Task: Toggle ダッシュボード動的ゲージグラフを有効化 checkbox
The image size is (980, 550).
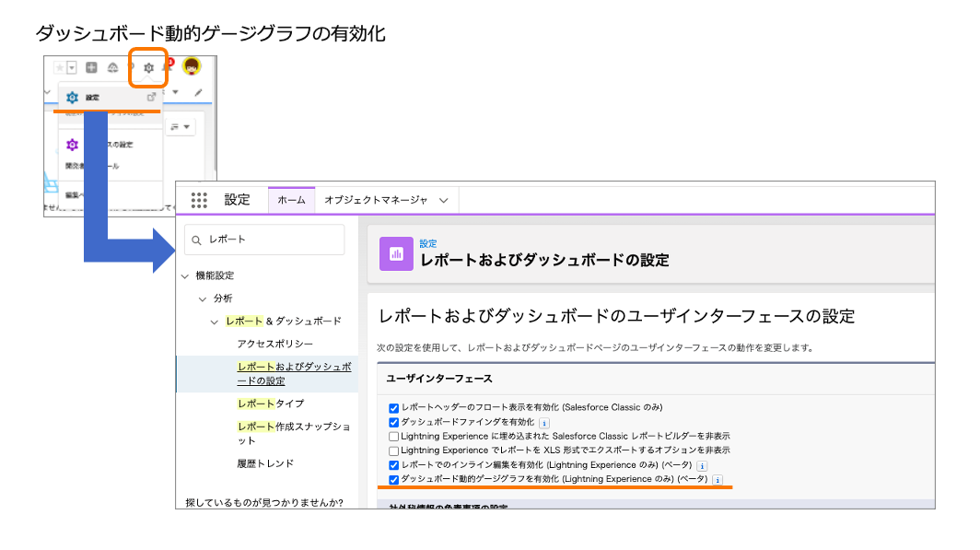Action: coord(394,480)
